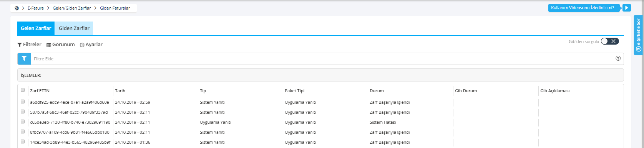The height and width of the screenshot is (148, 644).
Task: Open Ayarlar gear settings
Action: pos(91,45)
